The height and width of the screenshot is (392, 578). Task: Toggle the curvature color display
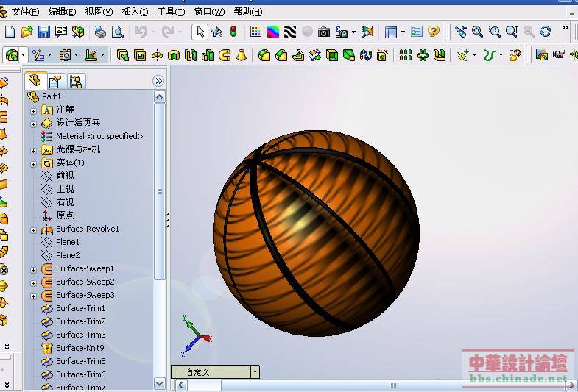click(273, 32)
